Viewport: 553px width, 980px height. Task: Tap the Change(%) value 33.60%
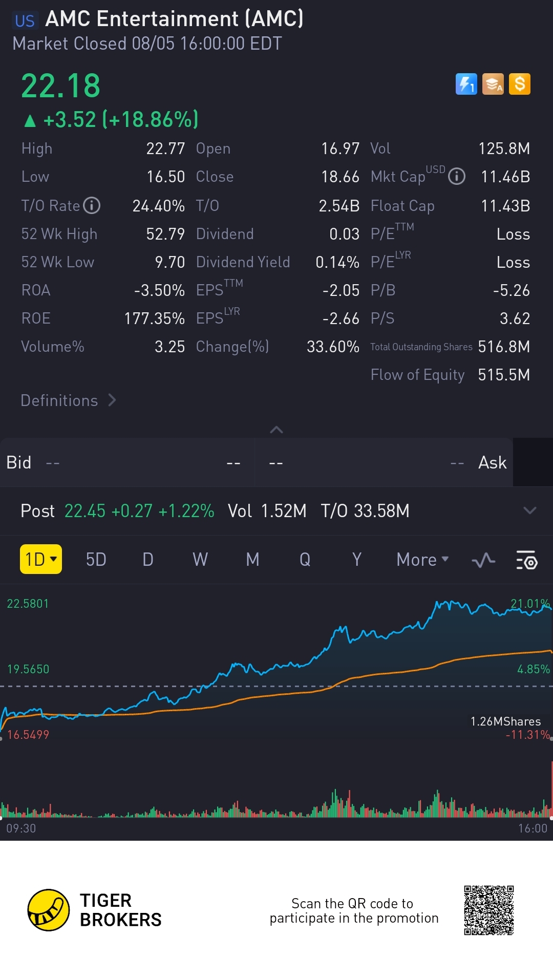333,347
